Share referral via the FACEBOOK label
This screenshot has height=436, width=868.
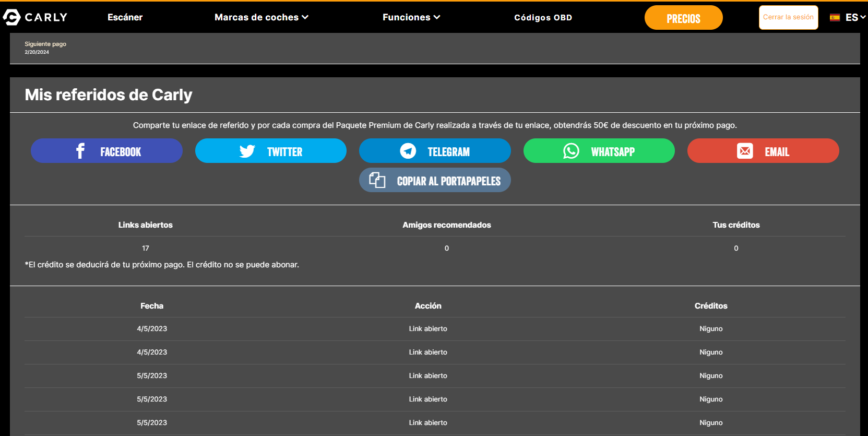pyautogui.click(x=121, y=152)
